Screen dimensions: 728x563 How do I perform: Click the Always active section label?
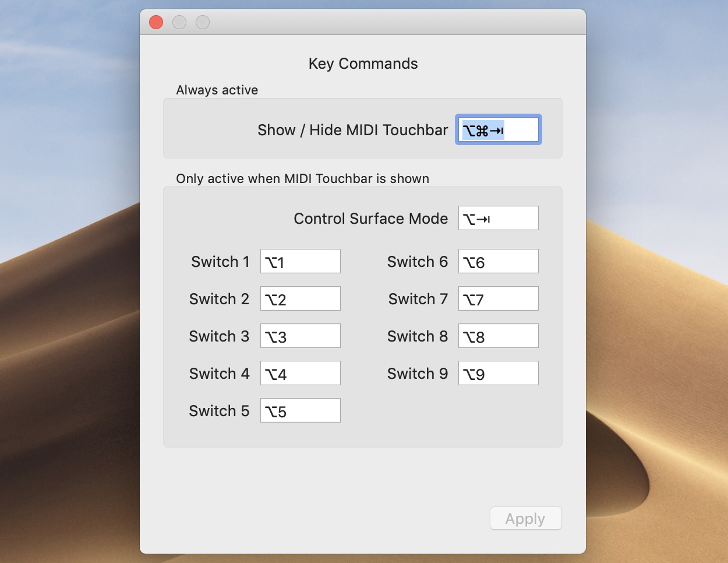click(x=217, y=90)
